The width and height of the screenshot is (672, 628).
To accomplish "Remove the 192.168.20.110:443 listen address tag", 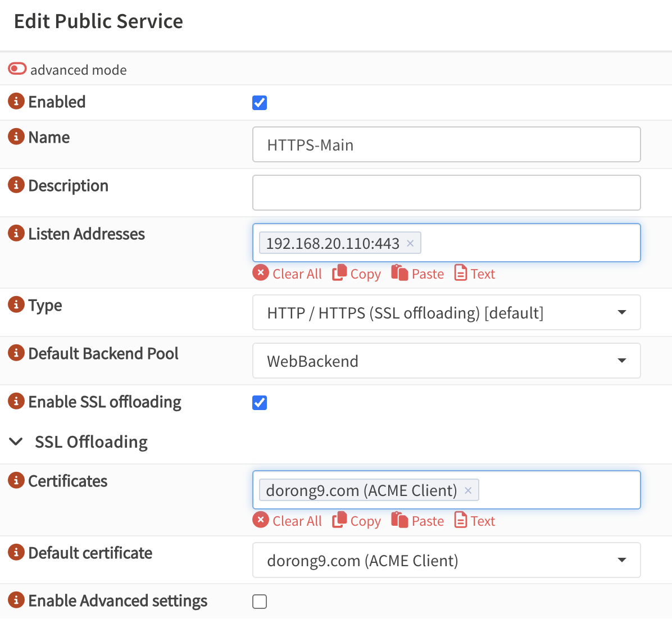I will tap(410, 243).
